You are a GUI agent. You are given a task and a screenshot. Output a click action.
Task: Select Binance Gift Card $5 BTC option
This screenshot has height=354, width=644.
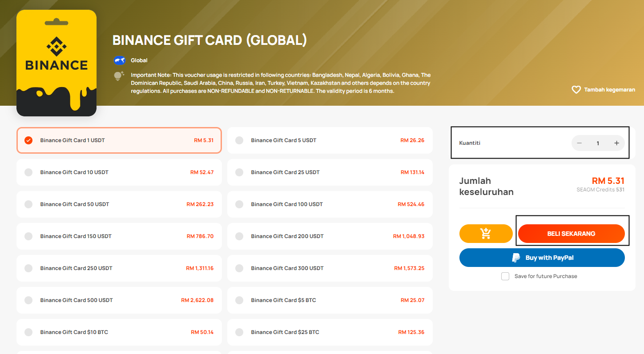tap(330, 300)
